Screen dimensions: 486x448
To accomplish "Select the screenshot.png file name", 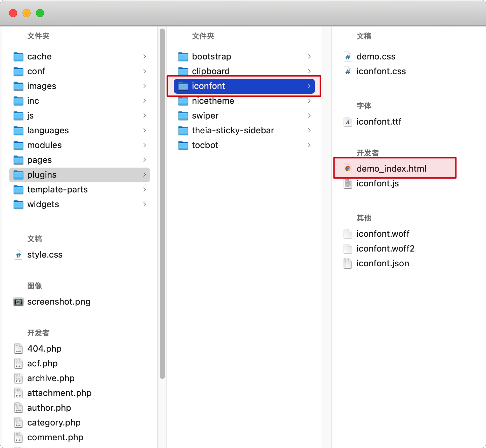I will [59, 302].
